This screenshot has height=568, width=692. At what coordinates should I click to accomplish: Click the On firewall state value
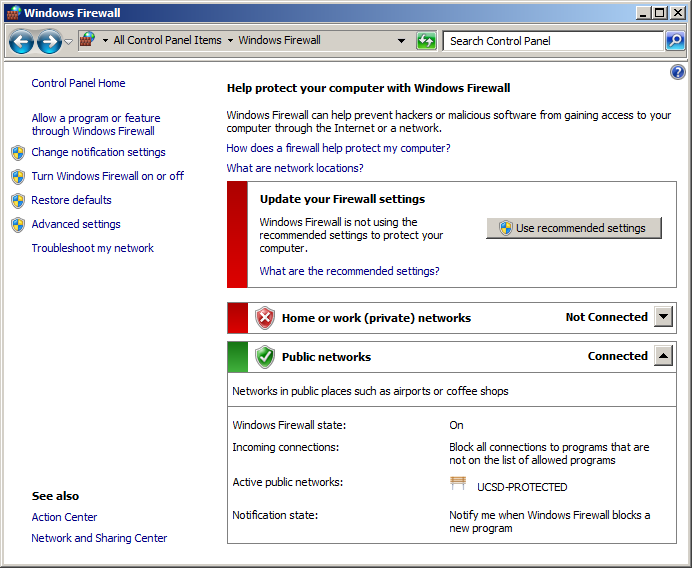456,425
